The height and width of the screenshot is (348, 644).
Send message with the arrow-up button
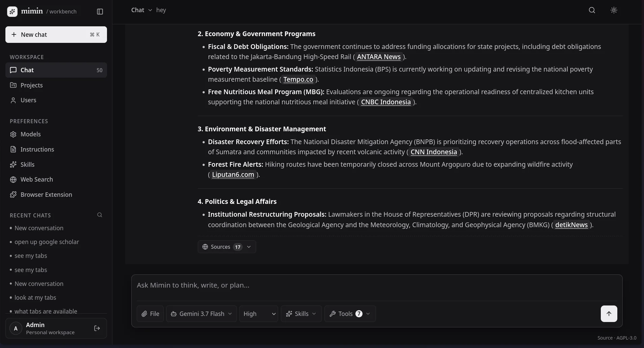609,314
